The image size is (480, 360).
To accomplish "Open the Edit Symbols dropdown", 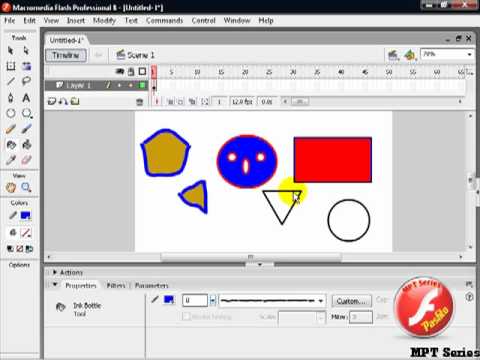I will point(410,55).
